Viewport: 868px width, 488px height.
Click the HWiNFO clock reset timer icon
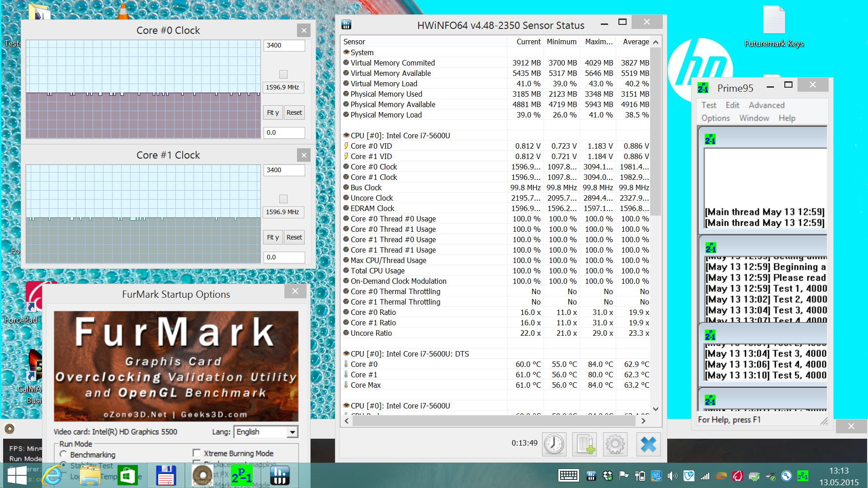[554, 444]
